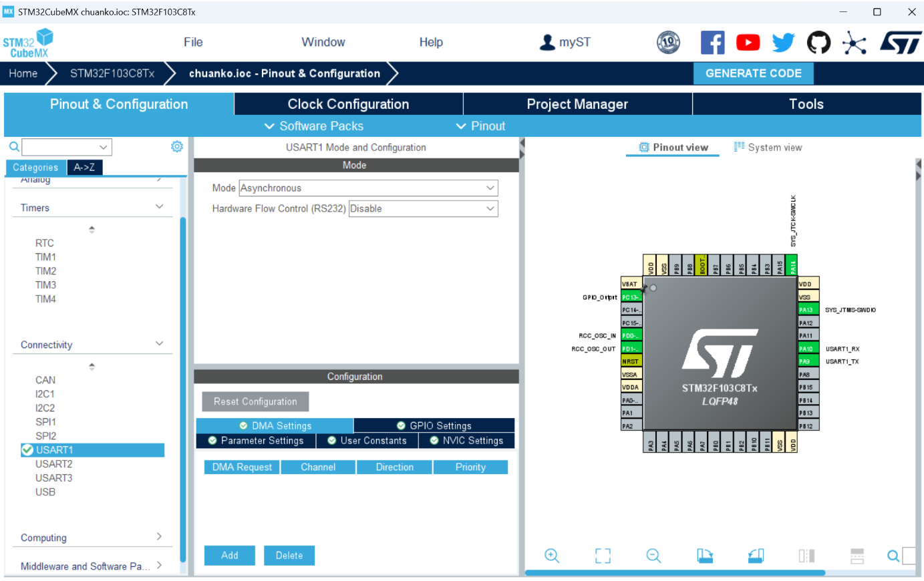
Task: Open the USART1 Mode dropdown
Action: point(368,188)
